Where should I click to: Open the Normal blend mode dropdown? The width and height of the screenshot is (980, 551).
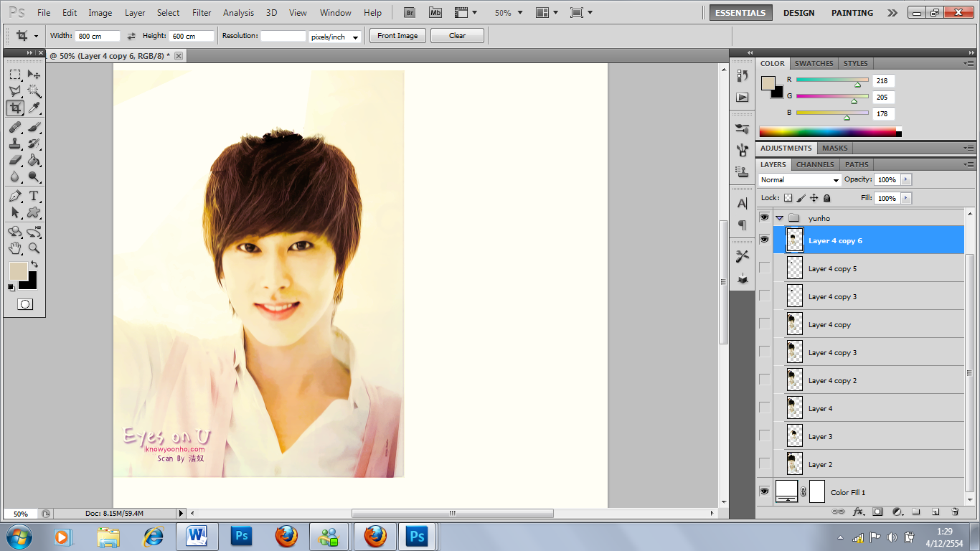tap(799, 180)
